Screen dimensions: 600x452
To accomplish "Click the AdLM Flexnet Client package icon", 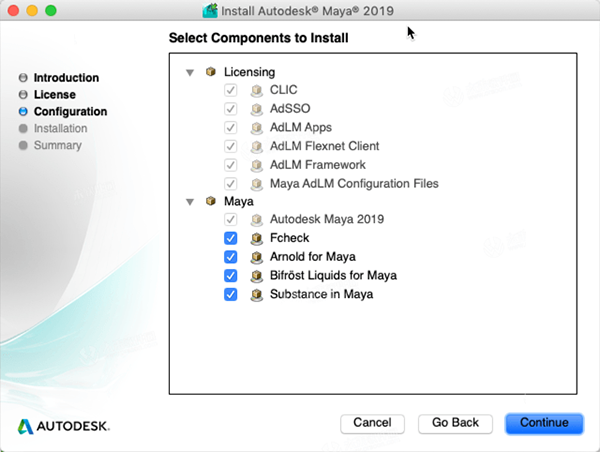I will [x=257, y=147].
